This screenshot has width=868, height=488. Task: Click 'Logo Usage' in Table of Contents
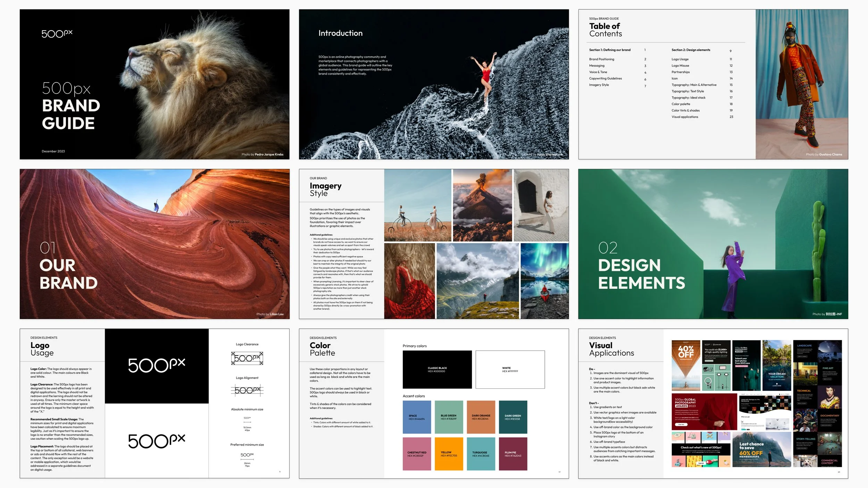pyautogui.click(x=680, y=59)
